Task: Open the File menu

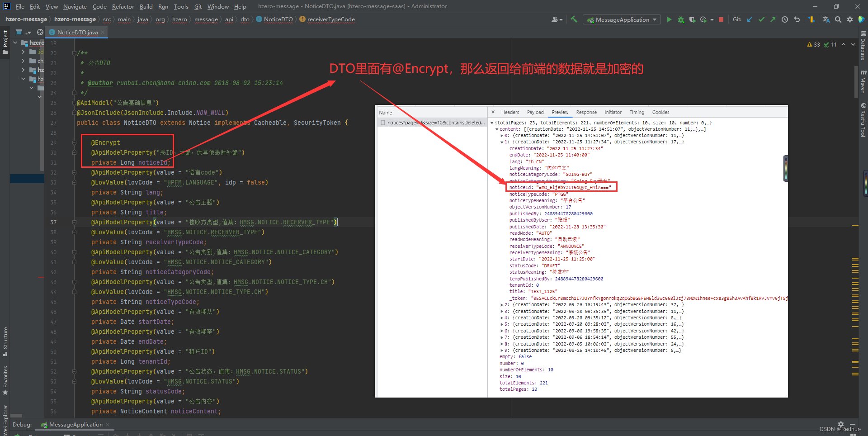Action: click(x=20, y=6)
